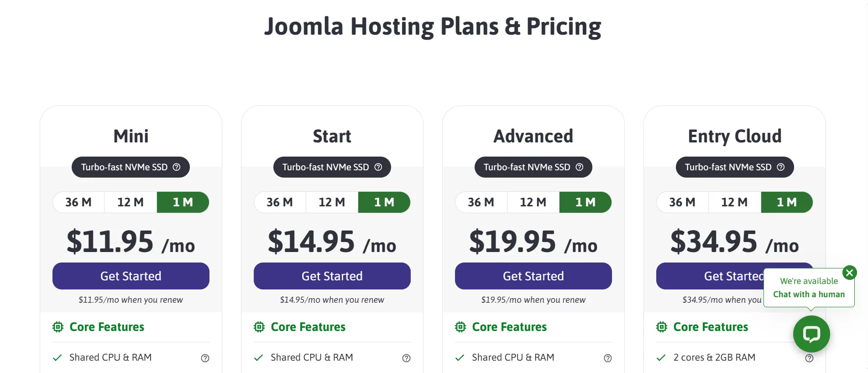Image resolution: width=868 pixels, height=373 pixels.
Task: Open the Chat with a human link
Action: click(809, 294)
